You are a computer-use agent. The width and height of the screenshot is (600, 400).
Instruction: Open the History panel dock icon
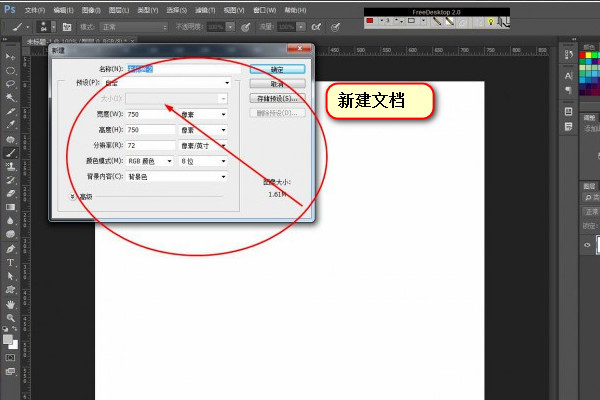click(569, 55)
